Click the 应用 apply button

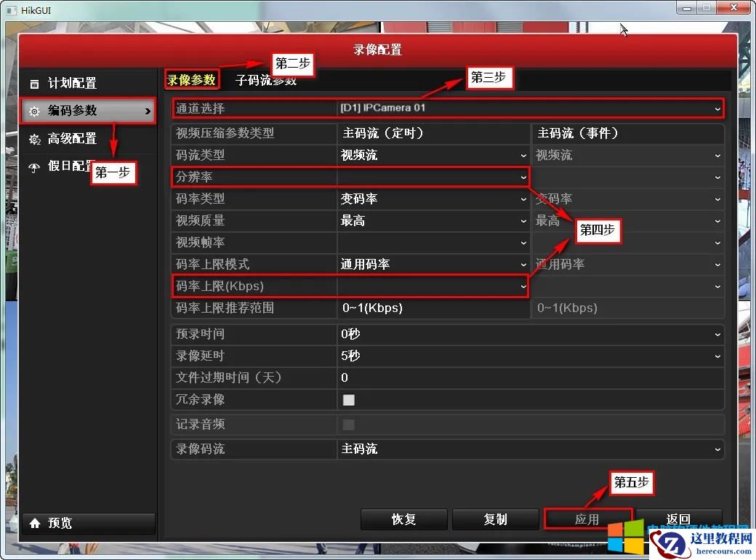coord(588,519)
